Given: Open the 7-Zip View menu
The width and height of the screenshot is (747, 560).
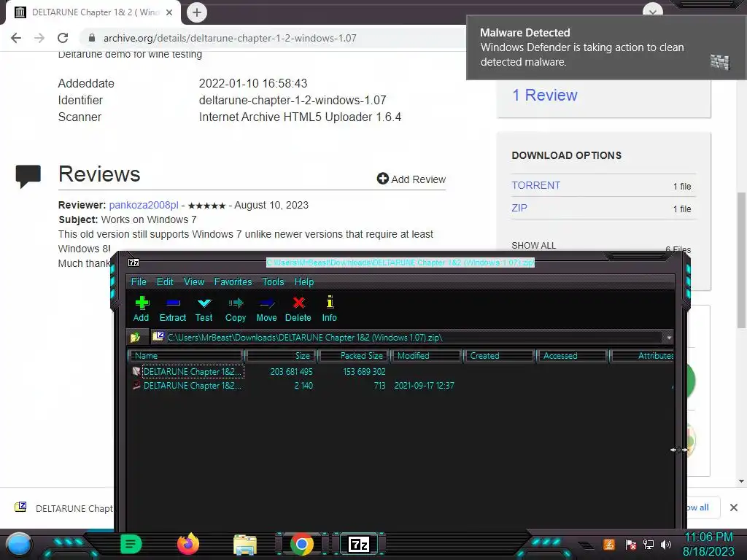Looking at the screenshot, I should coord(194,282).
